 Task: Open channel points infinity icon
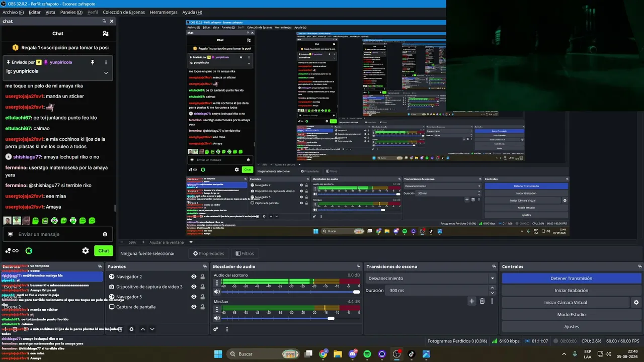(12, 250)
